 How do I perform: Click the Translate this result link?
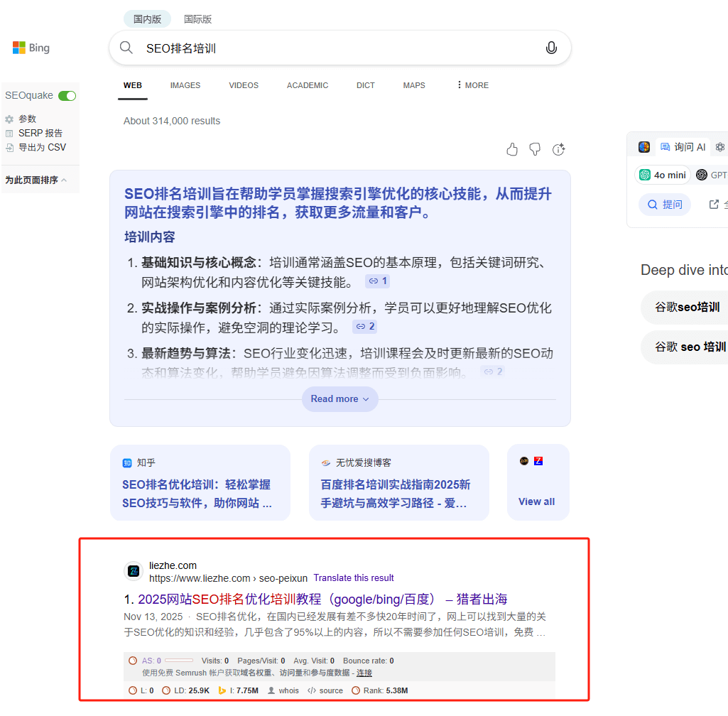coord(353,577)
